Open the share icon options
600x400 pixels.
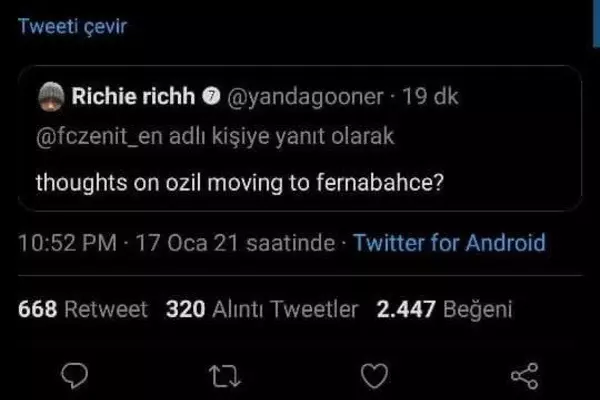[524, 375]
